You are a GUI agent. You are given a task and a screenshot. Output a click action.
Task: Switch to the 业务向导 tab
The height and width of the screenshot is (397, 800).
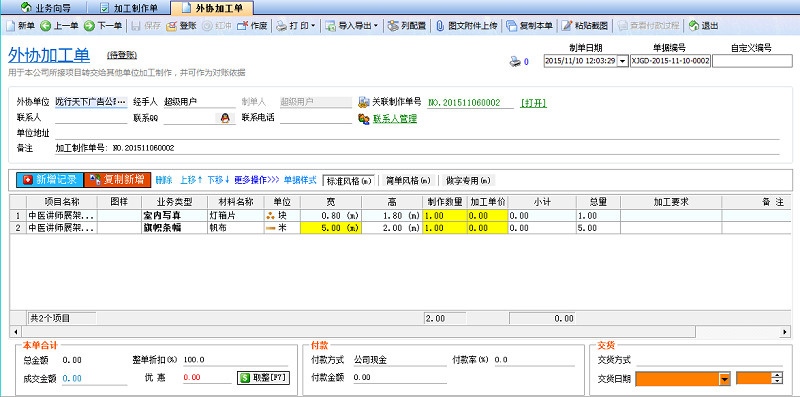click(x=46, y=8)
